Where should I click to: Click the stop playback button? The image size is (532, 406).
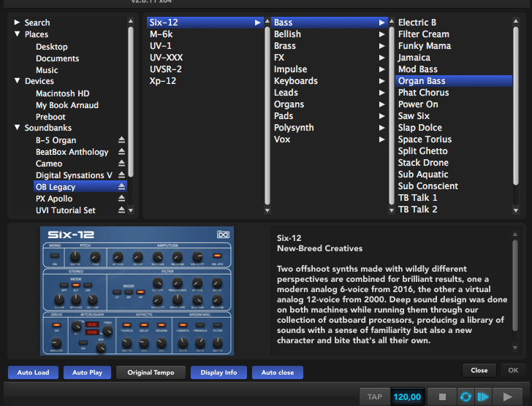pos(442,397)
